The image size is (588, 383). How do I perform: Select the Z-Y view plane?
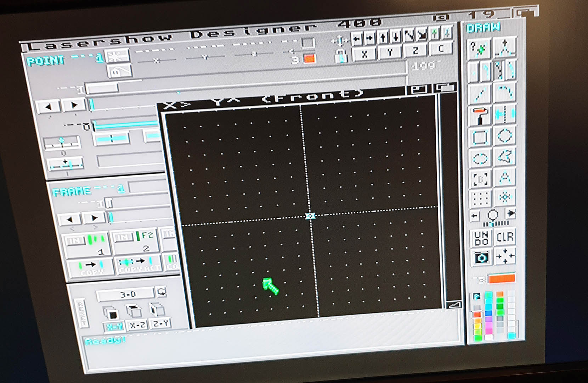(161, 323)
